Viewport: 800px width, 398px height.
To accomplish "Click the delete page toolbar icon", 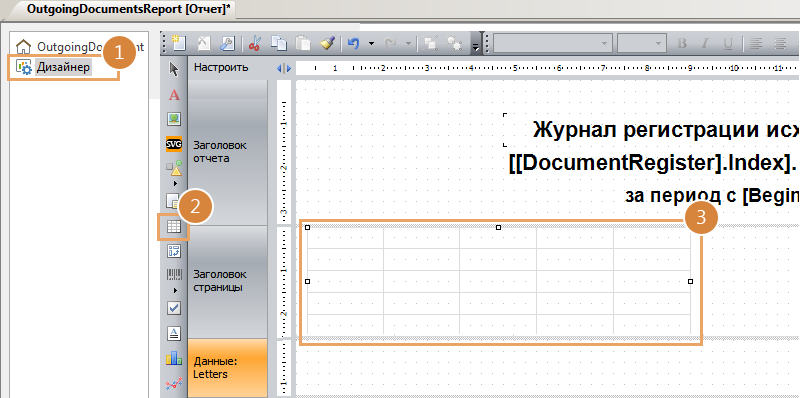I will (204, 43).
